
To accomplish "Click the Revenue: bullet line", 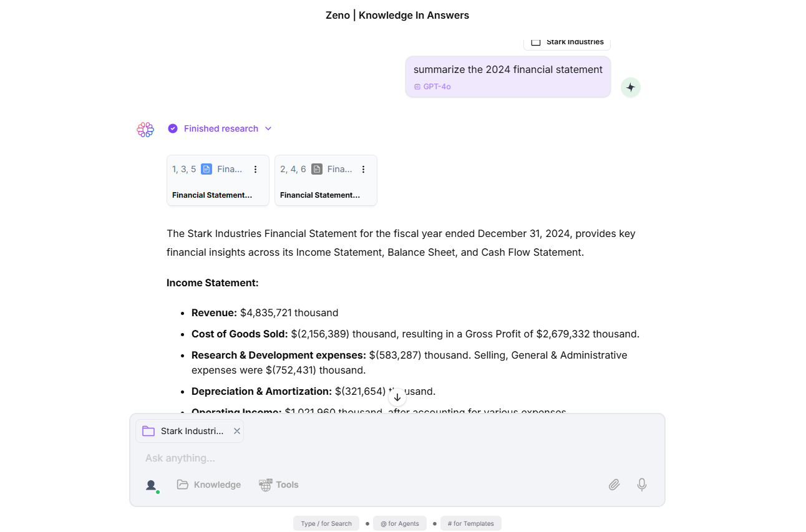I will pos(265,313).
